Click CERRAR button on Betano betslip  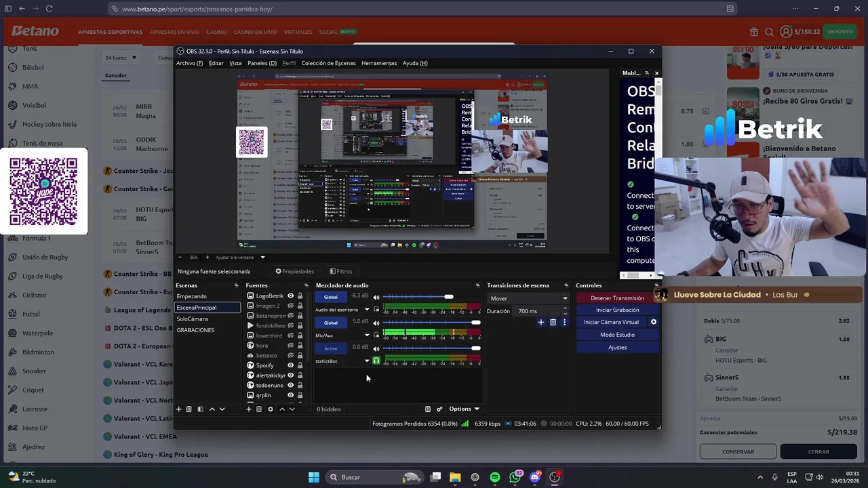tap(818, 451)
